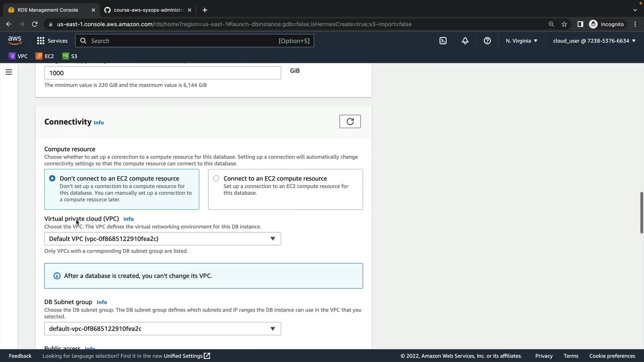644x362 pixels.
Task: Click the Connectivity refresh button
Action: coord(350,121)
